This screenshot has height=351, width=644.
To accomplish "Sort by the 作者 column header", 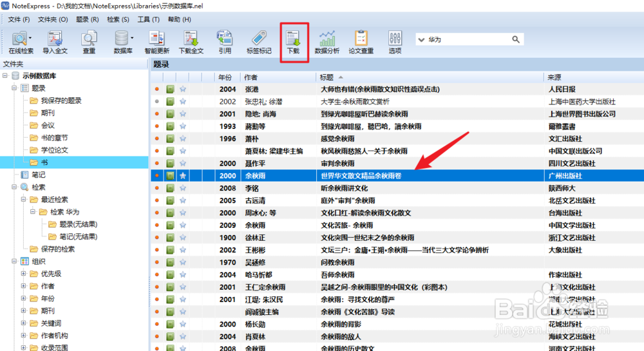I will click(278, 77).
